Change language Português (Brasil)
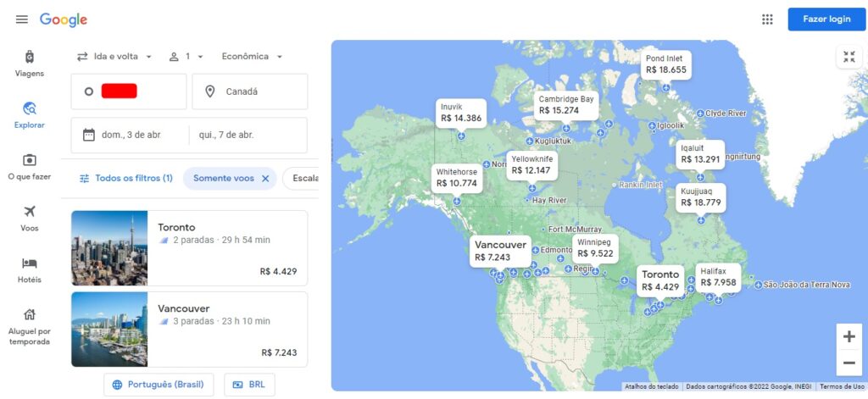 pyautogui.click(x=159, y=385)
